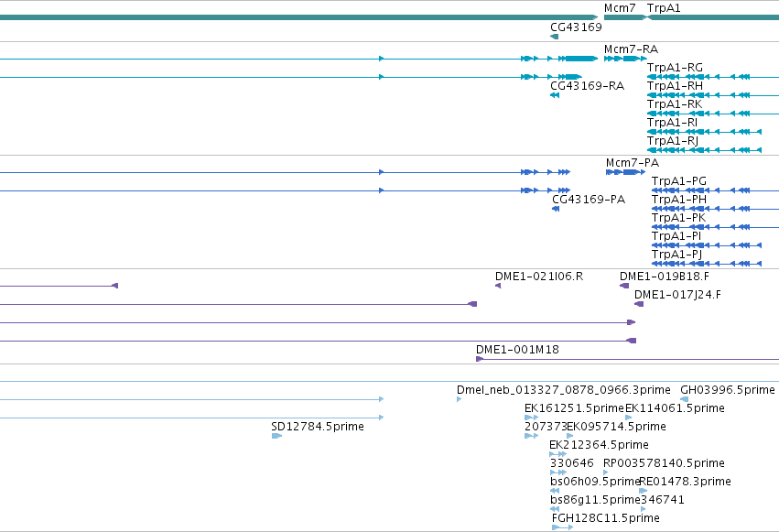Viewport: 779px width, 532px height.
Task: Click the EK161251.5prime EST label
Action: tap(574, 408)
